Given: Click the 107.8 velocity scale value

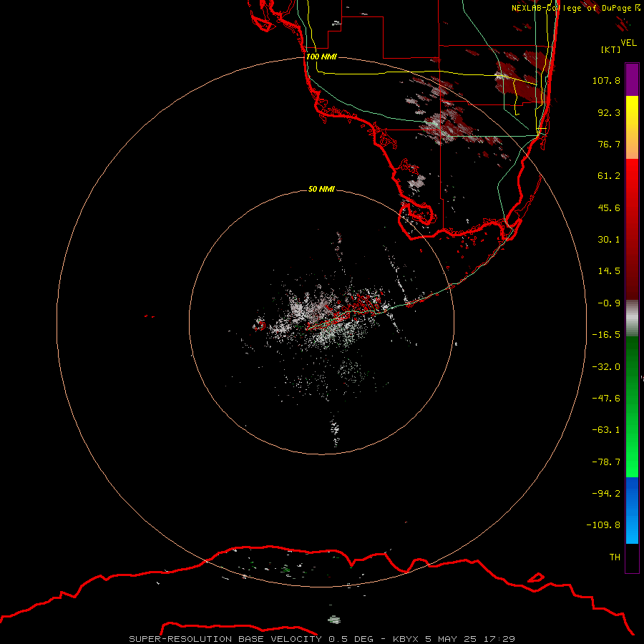Looking at the screenshot, I should pyautogui.click(x=606, y=80).
